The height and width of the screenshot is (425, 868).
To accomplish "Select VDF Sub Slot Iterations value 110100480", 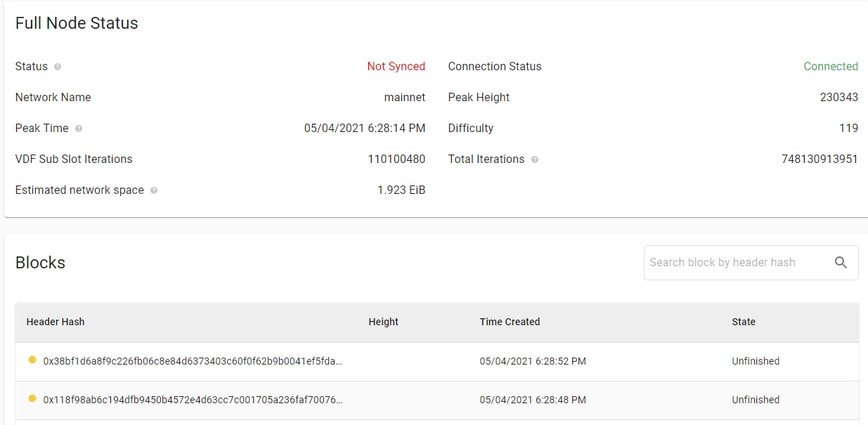I will click(x=396, y=159).
